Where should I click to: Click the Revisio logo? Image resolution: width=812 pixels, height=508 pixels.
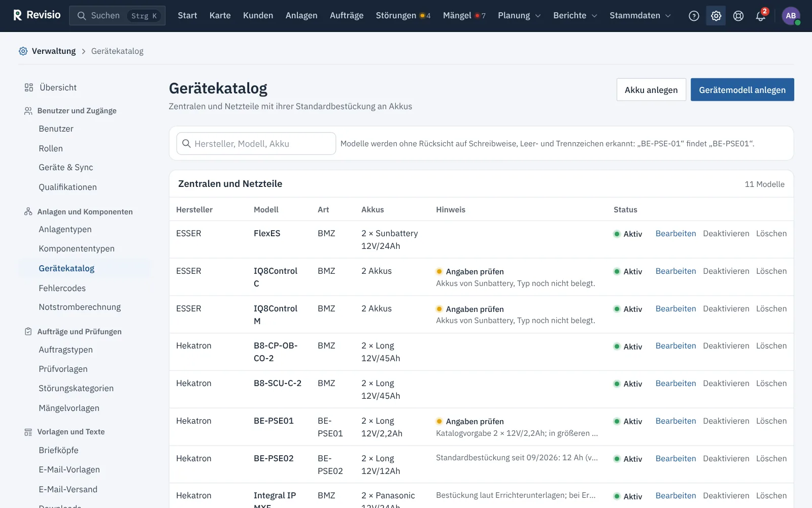pos(37,15)
